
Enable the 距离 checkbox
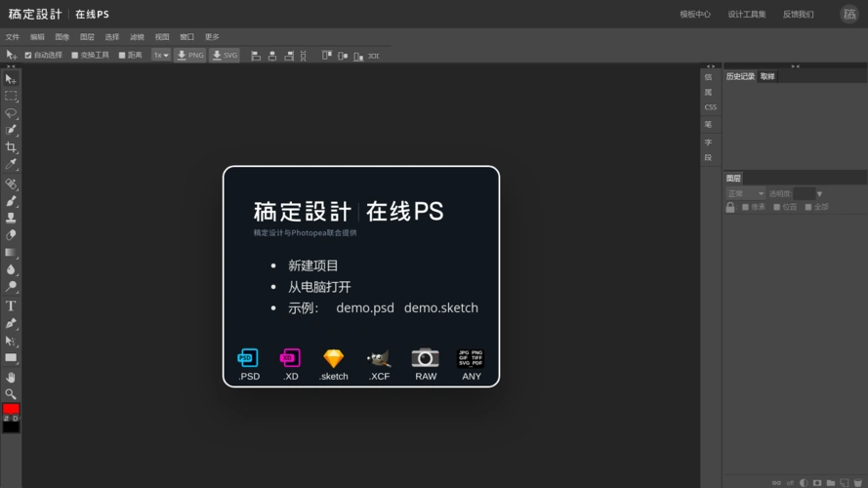122,56
